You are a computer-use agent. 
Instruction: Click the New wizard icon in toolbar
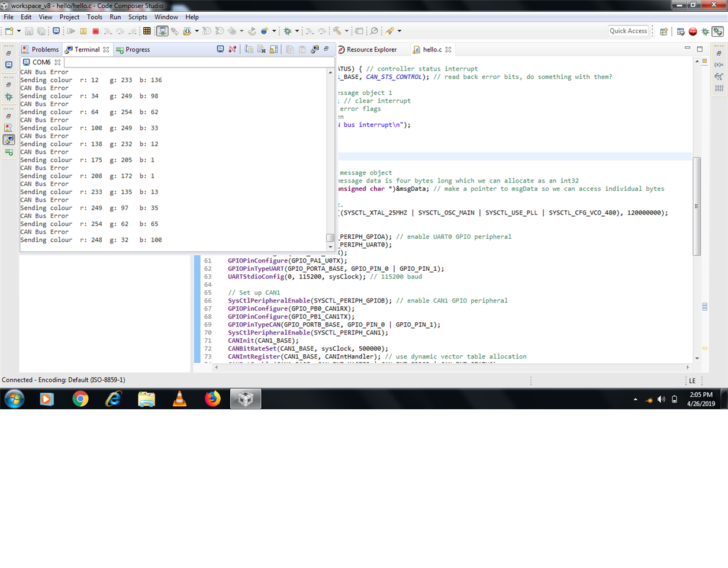[x=9, y=31]
